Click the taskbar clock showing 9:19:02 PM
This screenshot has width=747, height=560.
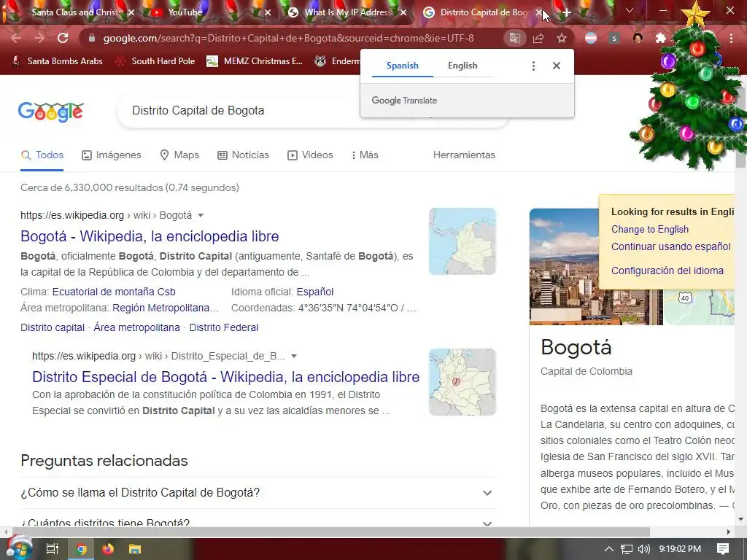tap(680, 549)
